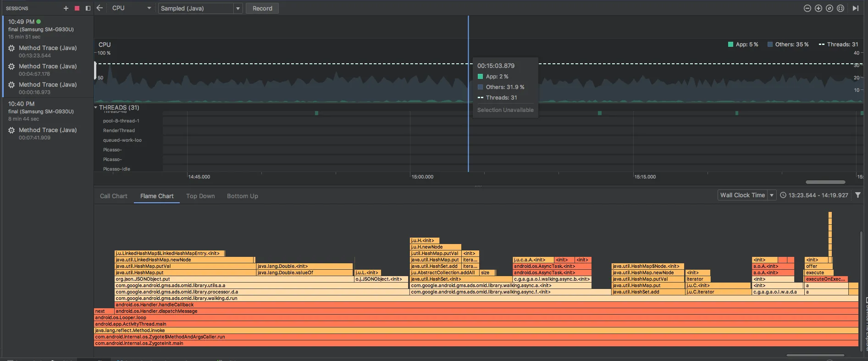Open the Sampled (Java) configuration dropdown

tap(200, 8)
